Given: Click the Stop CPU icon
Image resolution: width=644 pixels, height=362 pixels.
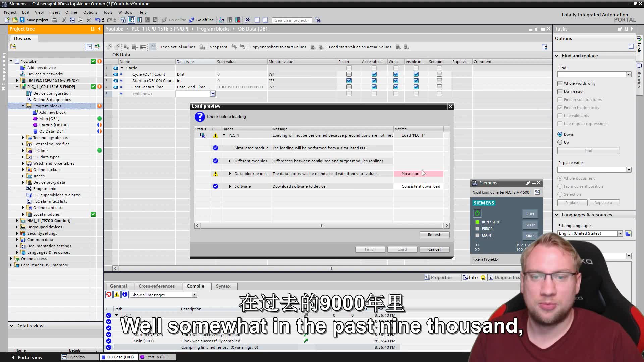Looking at the screenshot, I should 238,20.
